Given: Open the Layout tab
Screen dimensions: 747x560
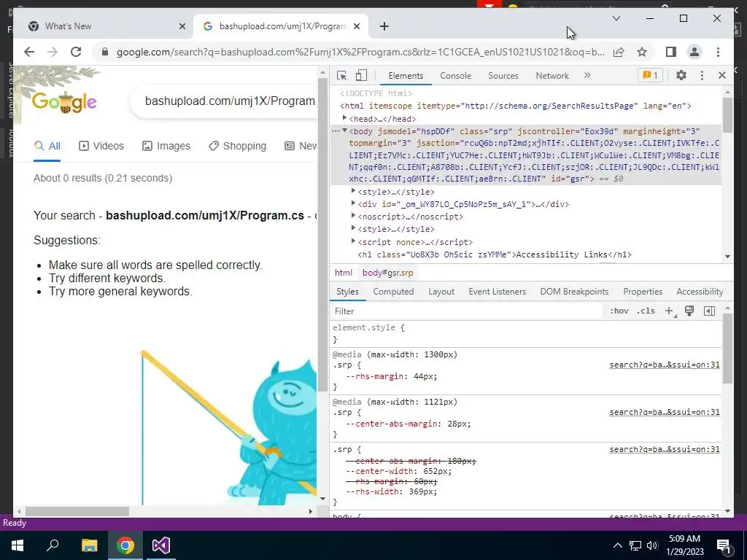Looking at the screenshot, I should (x=441, y=292).
